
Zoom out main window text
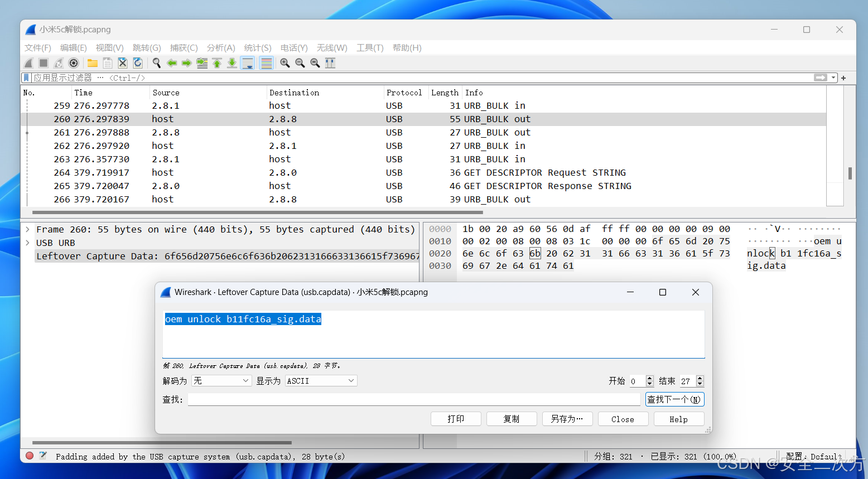click(x=300, y=63)
